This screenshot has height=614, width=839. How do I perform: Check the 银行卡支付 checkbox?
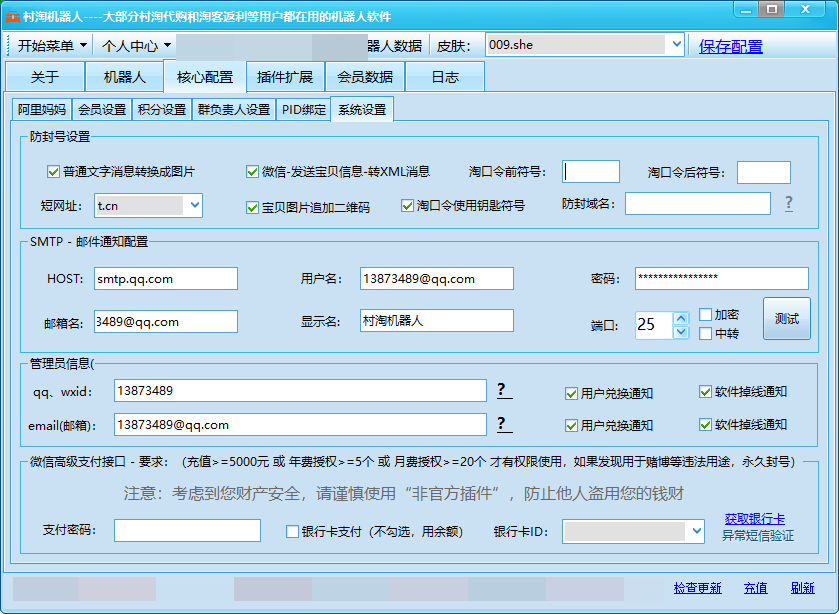(293, 532)
